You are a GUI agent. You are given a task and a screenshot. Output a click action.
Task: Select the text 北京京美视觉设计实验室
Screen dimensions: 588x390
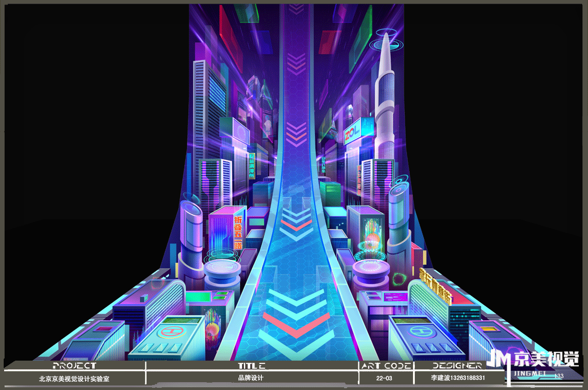(x=74, y=379)
